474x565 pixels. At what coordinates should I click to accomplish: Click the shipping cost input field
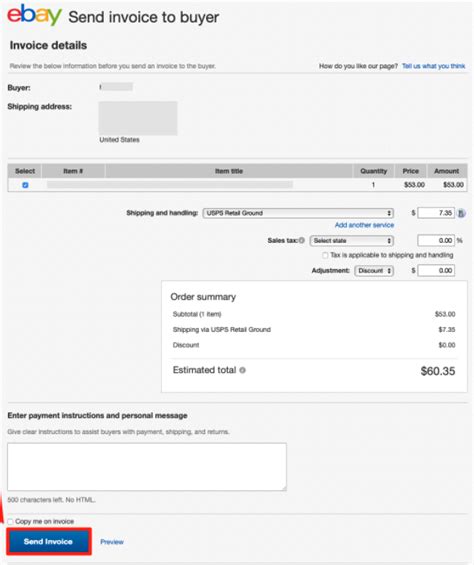pyautogui.click(x=436, y=213)
